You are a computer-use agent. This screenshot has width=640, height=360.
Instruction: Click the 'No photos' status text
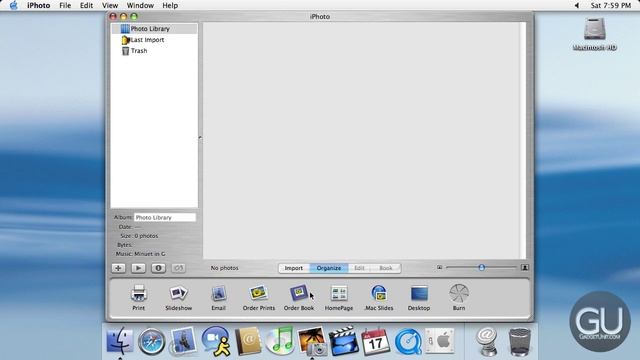point(224,268)
